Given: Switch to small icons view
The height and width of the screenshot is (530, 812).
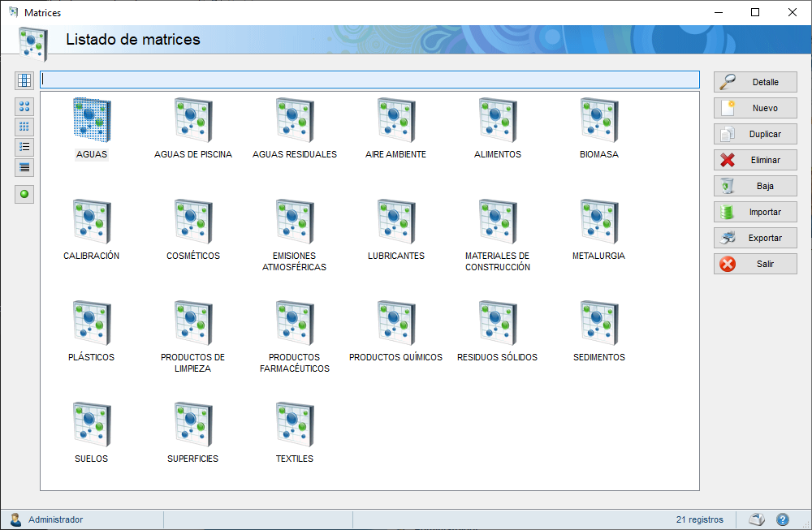Looking at the screenshot, I should point(24,127).
